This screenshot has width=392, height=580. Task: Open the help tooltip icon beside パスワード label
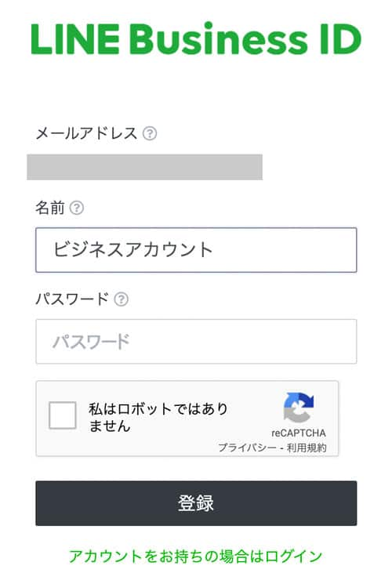click(121, 299)
